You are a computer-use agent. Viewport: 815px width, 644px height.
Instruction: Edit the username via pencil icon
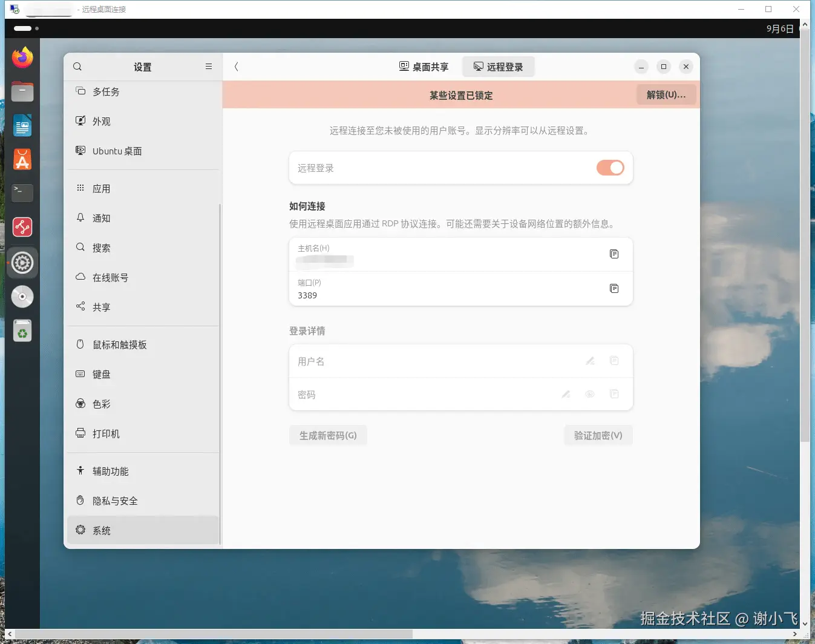[590, 361]
